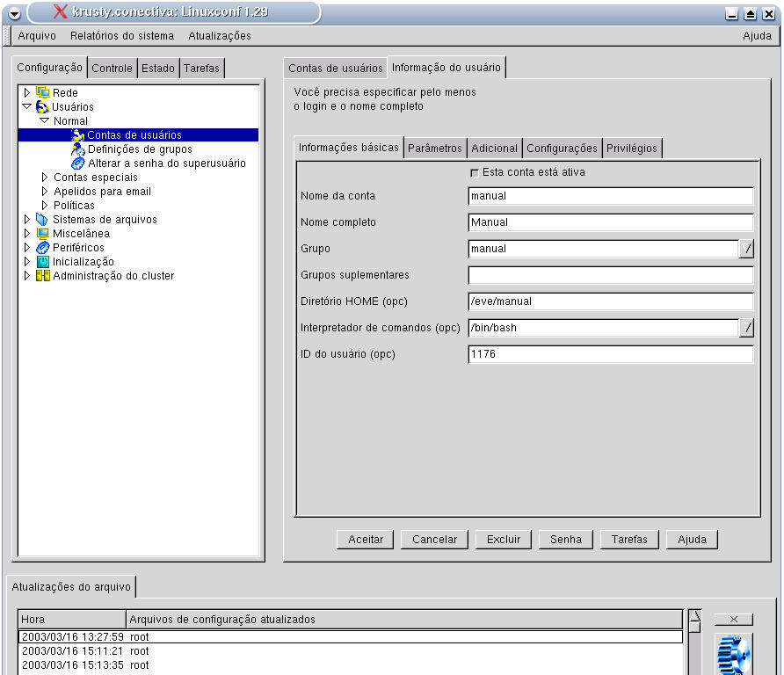Screen dimensions: 784x675
Task: Click the Nome da conta input field
Action: pyautogui.click(x=611, y=196)
